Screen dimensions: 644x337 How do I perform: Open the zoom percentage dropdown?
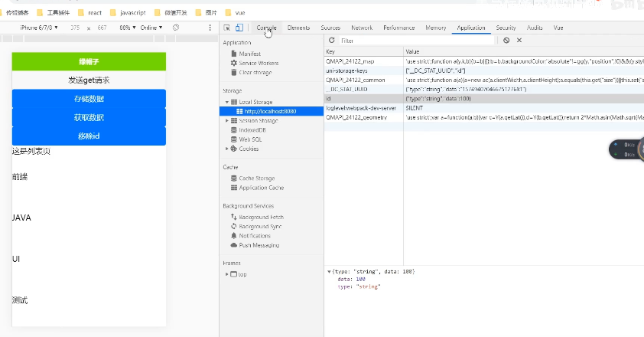click(x=127, y=28)
